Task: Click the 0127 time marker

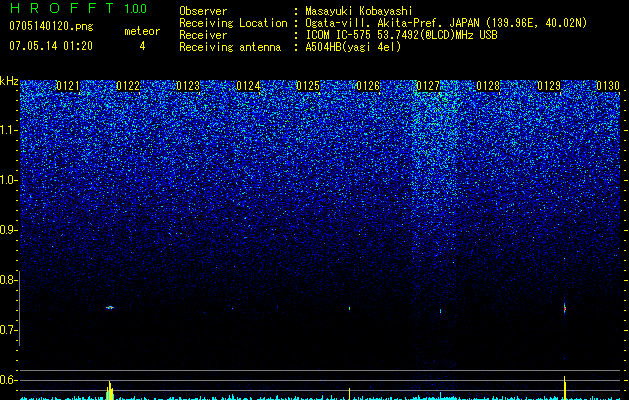Action: 428,86
